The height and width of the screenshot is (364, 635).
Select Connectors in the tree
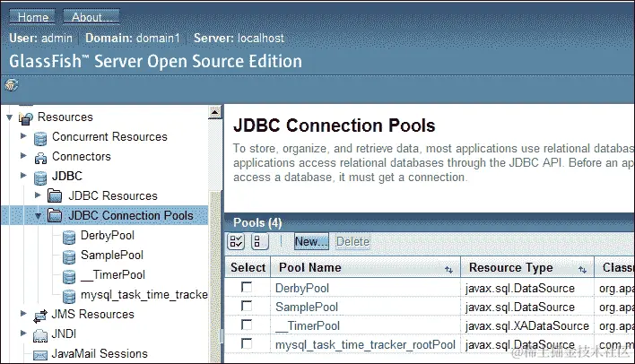pos(81,157)
